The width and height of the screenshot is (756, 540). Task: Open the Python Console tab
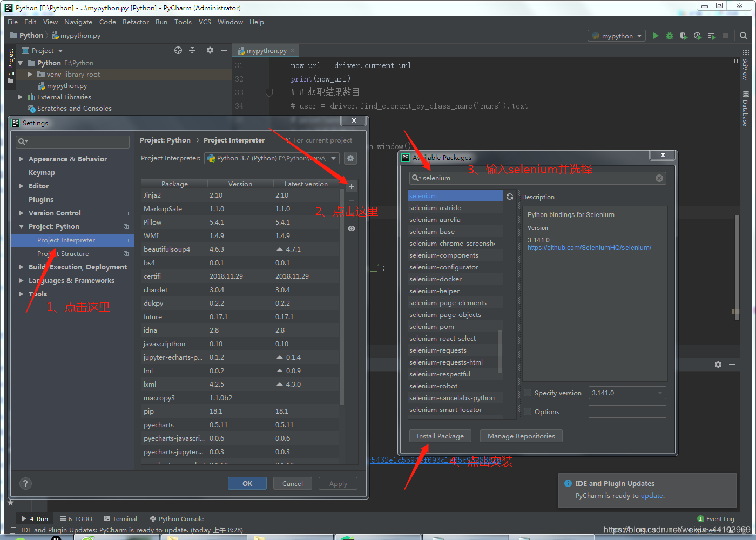click(x=177, y=519)
